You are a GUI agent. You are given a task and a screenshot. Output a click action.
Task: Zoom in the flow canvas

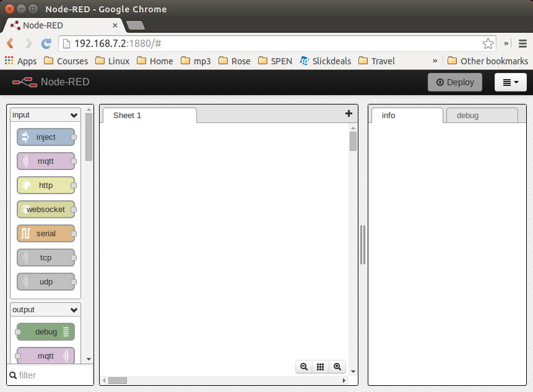(337, 367)
